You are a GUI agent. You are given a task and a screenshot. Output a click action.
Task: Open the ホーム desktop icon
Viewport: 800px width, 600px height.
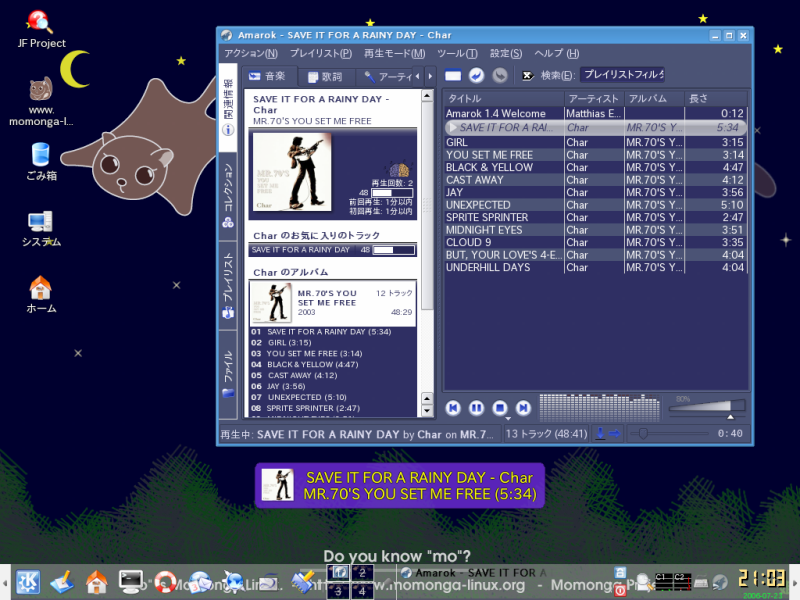coord(41,295)
